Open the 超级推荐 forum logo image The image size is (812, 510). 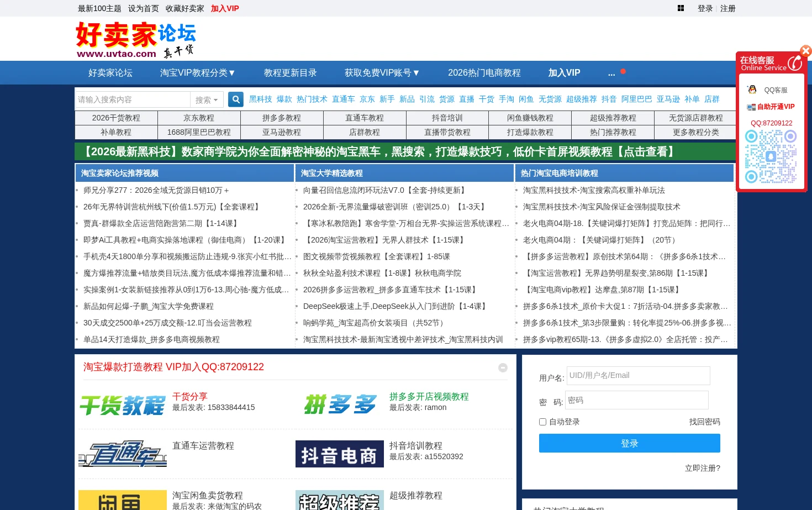click(x=340, y=500)
